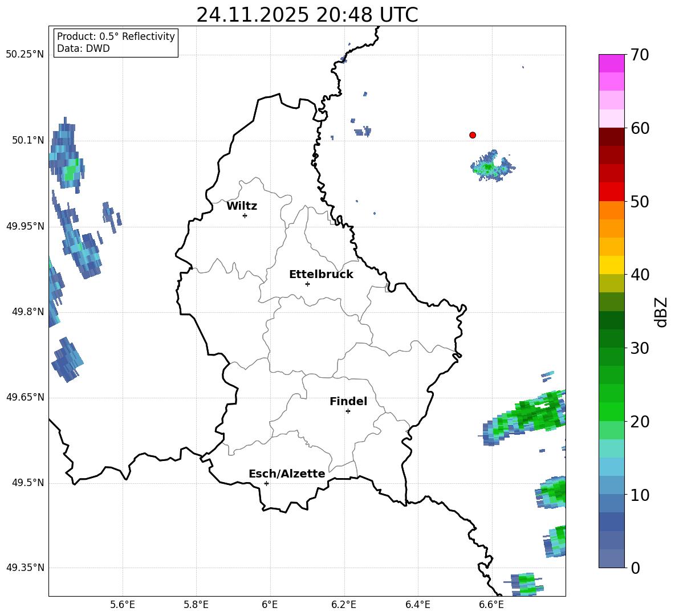Click the Wiltz cross marker
The image size is (675, 616).
245,215
